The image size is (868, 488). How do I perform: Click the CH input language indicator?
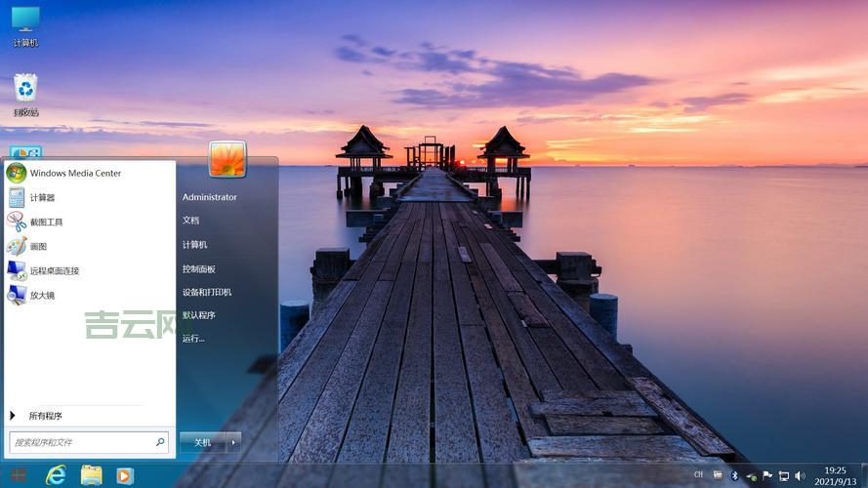pyautogui.click(x=698, y=475)
